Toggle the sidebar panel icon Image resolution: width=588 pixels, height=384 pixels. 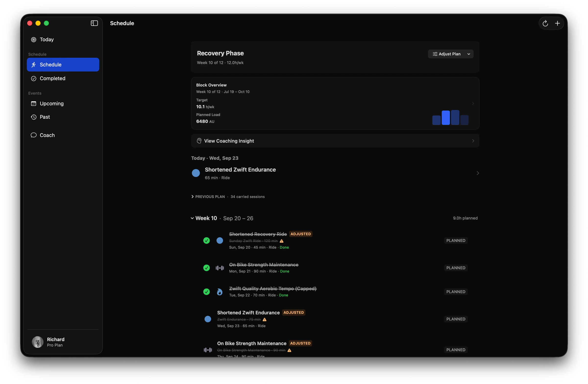pyautogui.click(x=94, y=23)
